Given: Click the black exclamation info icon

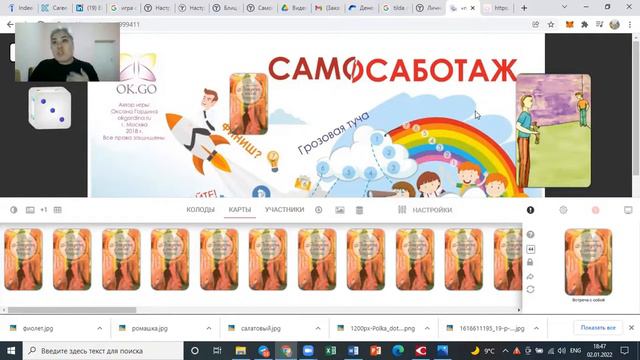Looking at the screenshot, I should pyautogui.click(x=530, y=210).
